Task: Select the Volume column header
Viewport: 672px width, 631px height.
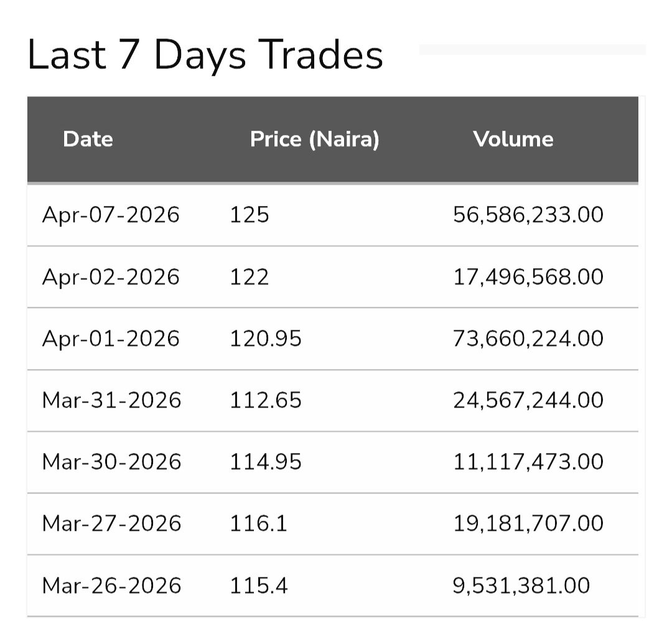Action: [513, 139]
